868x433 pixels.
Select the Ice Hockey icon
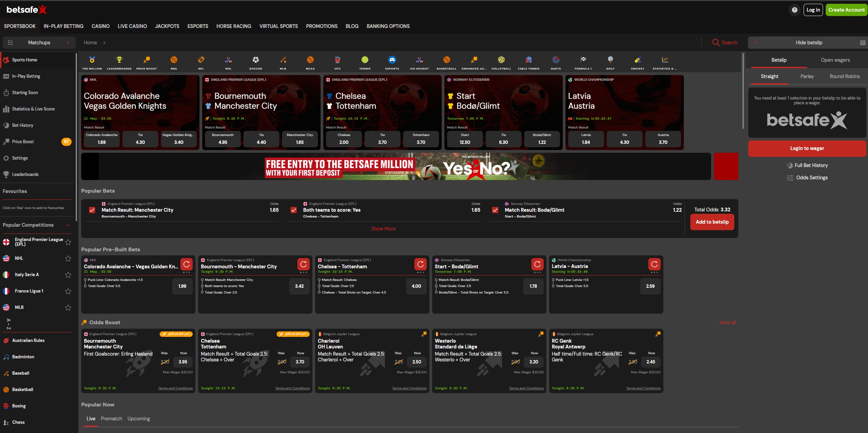420,60
